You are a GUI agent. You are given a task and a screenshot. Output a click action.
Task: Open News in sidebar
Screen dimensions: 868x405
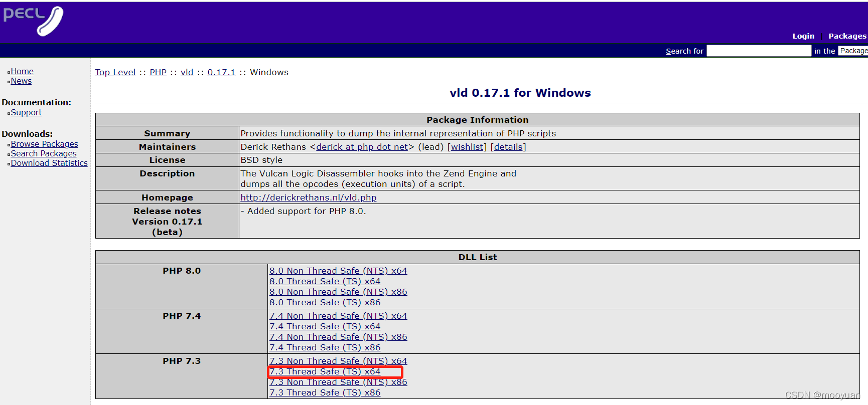pos(21,81)
